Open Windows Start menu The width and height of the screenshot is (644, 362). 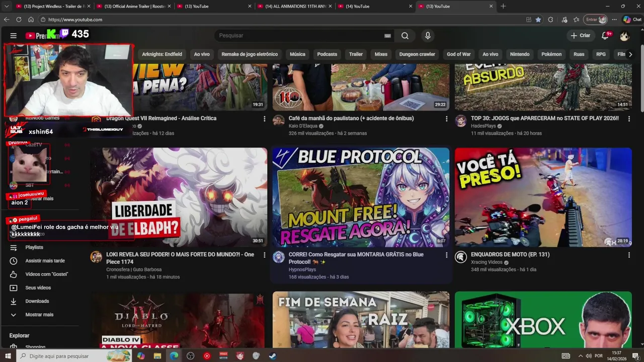pos(8,356)
